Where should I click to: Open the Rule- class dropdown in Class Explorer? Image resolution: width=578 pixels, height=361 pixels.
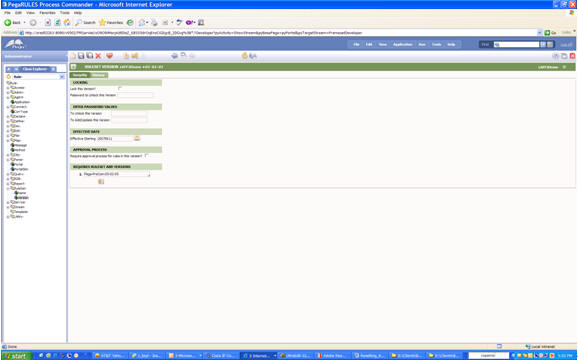click(x=62, y=77)
